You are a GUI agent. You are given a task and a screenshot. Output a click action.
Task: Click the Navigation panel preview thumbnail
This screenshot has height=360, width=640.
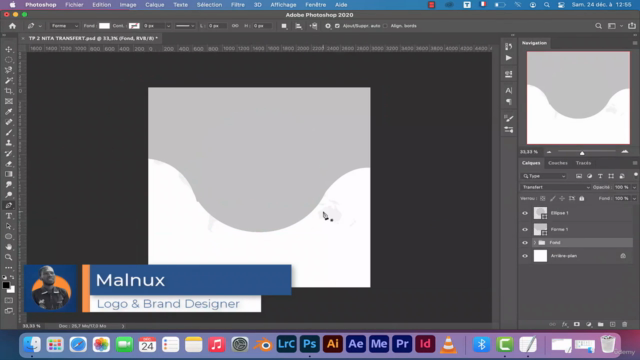578,98
